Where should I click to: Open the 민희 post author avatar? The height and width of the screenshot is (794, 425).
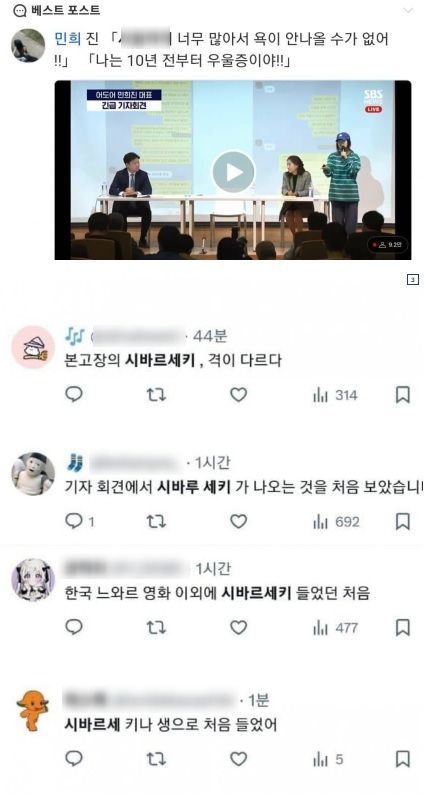click(28, 46)
